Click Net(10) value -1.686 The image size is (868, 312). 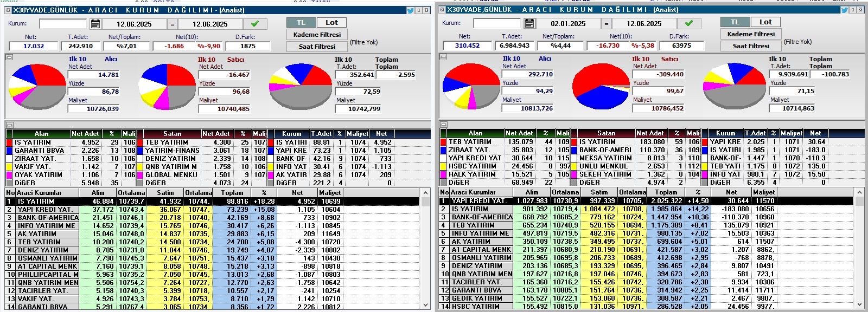coord(174,47)
